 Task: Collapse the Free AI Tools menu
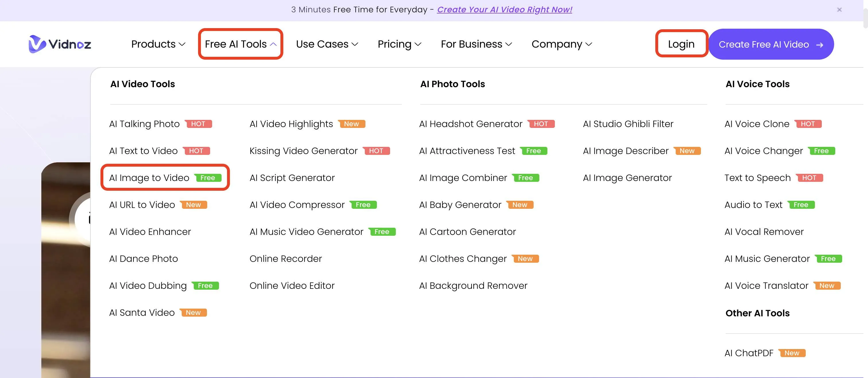(273, 44)
